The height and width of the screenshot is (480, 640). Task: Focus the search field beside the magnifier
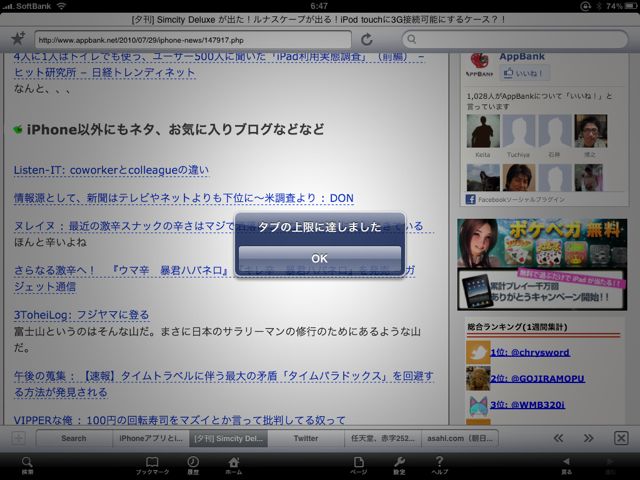pyautogui.click(x=515, y=40)
